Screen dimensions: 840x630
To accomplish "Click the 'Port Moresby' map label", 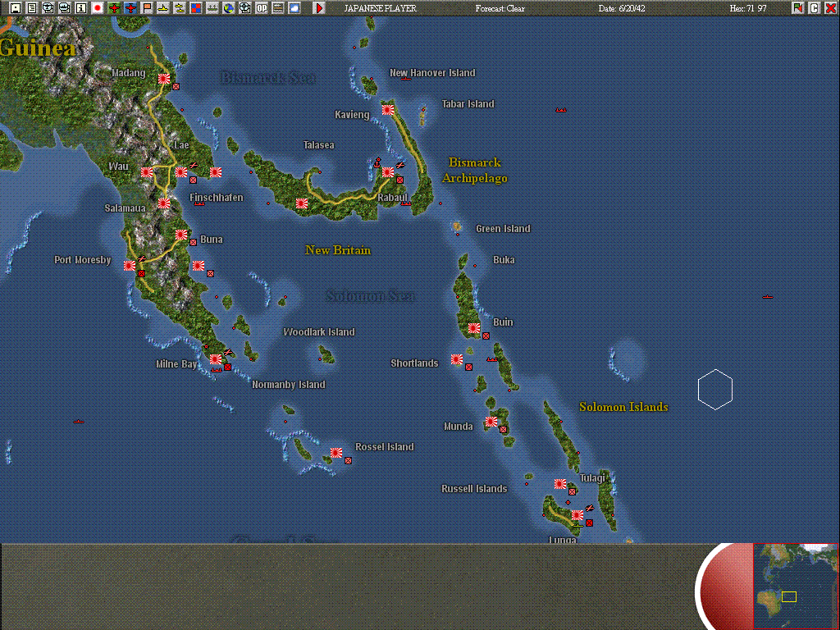I will pyautogui.click(x=83, y=260).
